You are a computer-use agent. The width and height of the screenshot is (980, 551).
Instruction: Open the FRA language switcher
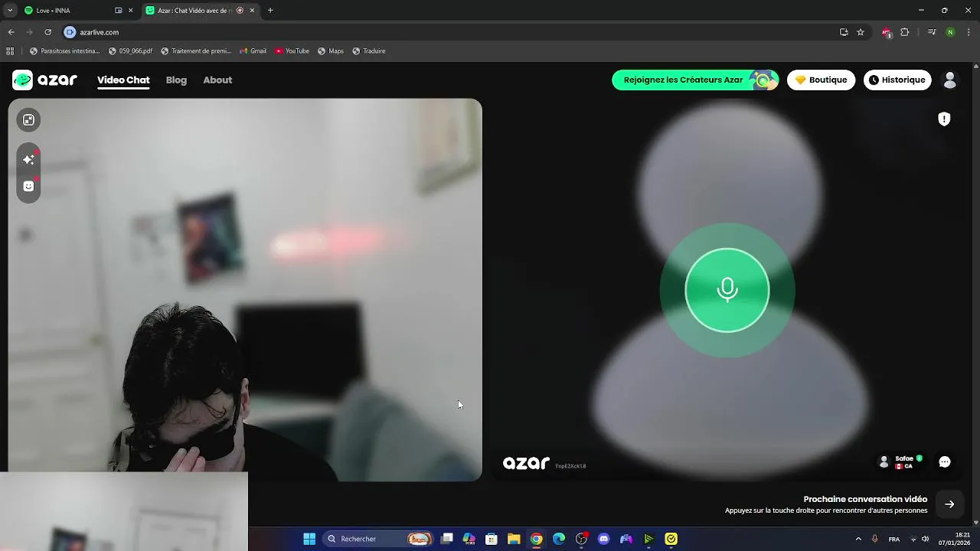[894, 539]
